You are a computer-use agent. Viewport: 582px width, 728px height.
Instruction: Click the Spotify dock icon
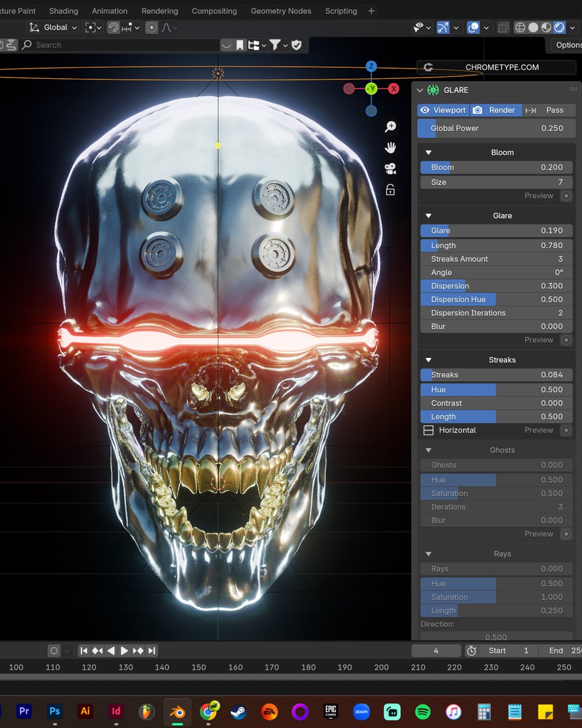pyautogui.click(x=423, y=711)
